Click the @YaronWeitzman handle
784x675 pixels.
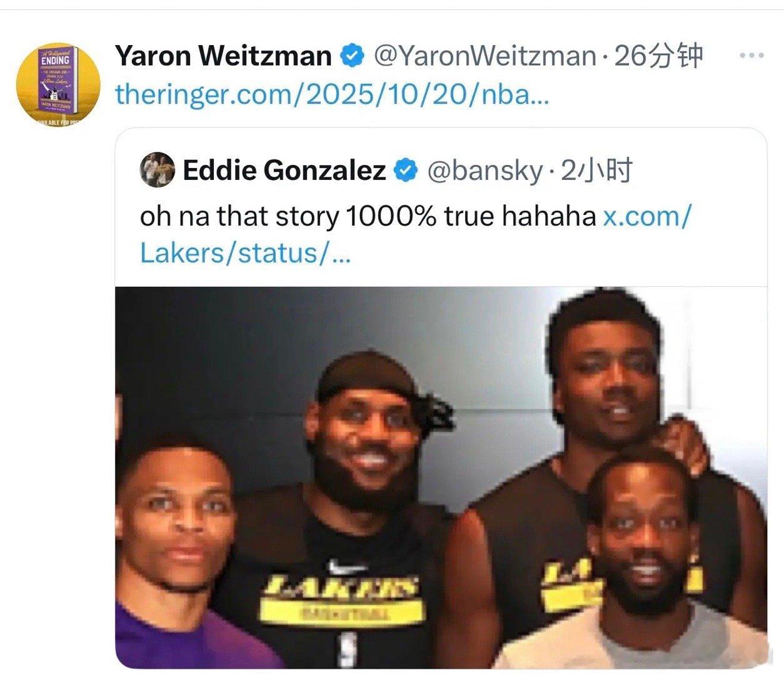pyautogui.click(x=485, y=57)
